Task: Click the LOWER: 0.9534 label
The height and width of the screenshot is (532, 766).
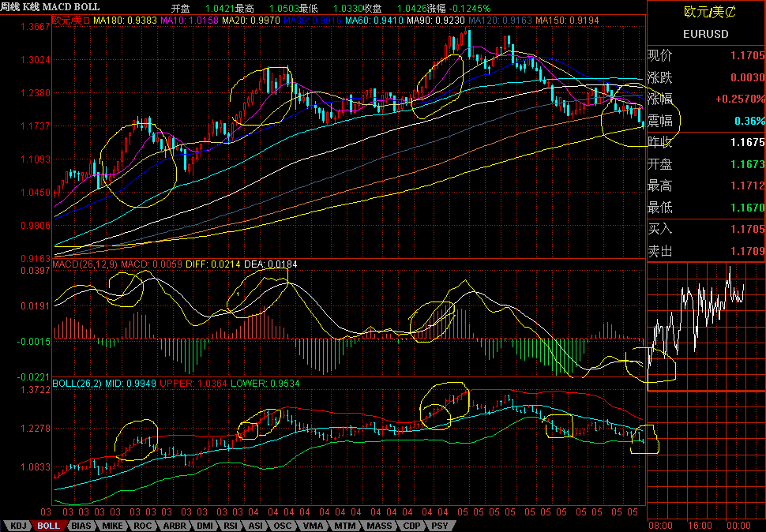Action: 265,383
